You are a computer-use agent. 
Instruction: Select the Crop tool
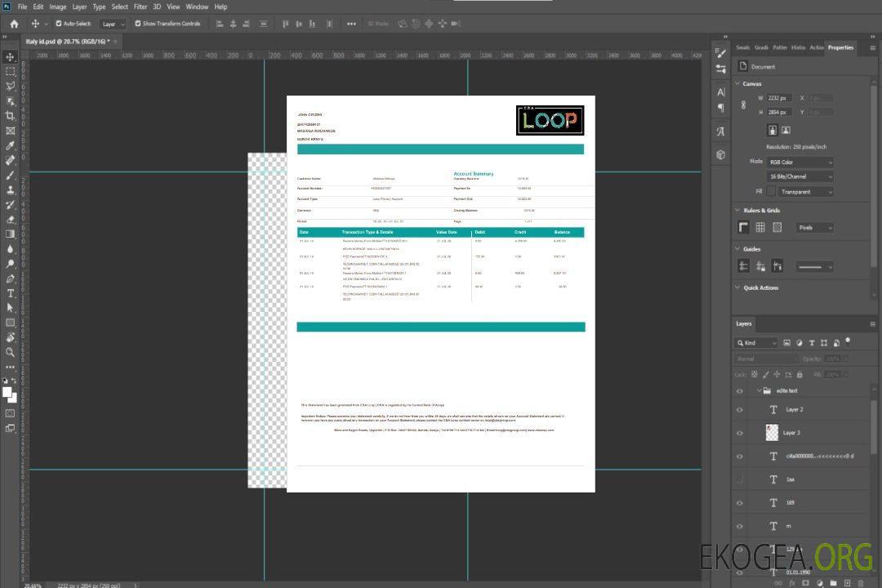pyautogui.click(x=10, y=116)
